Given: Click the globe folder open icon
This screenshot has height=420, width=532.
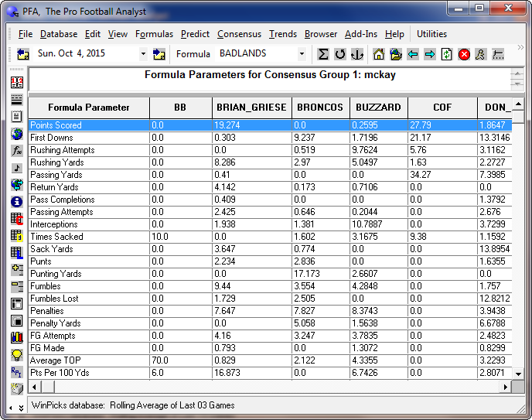Looking at the screenshot, I should coord(396,54).
